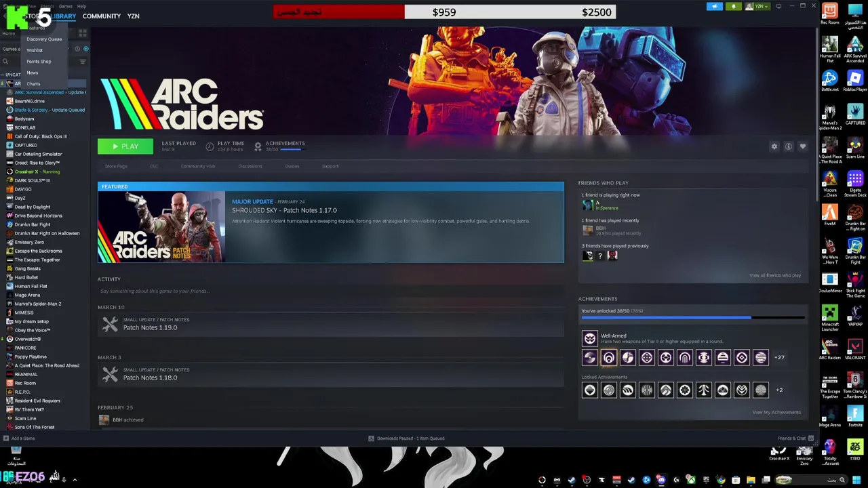This screenshot has width=868, height=488.
Task: Choose Points Shop from Store dropdown
Action: tap(39, 62)
